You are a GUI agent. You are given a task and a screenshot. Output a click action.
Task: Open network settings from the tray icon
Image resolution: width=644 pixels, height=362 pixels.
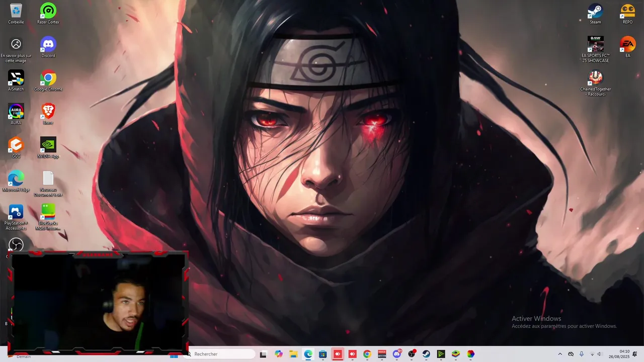click(x=592, y=354)
